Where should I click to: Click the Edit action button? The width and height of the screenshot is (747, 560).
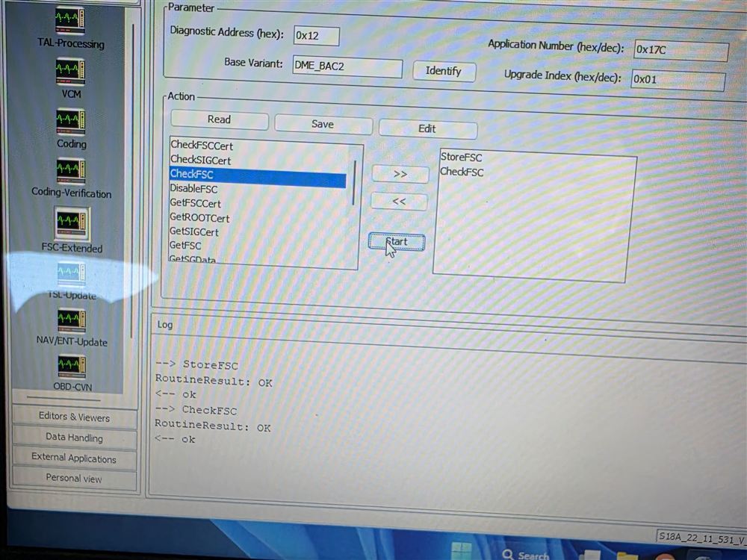[427, 129]
